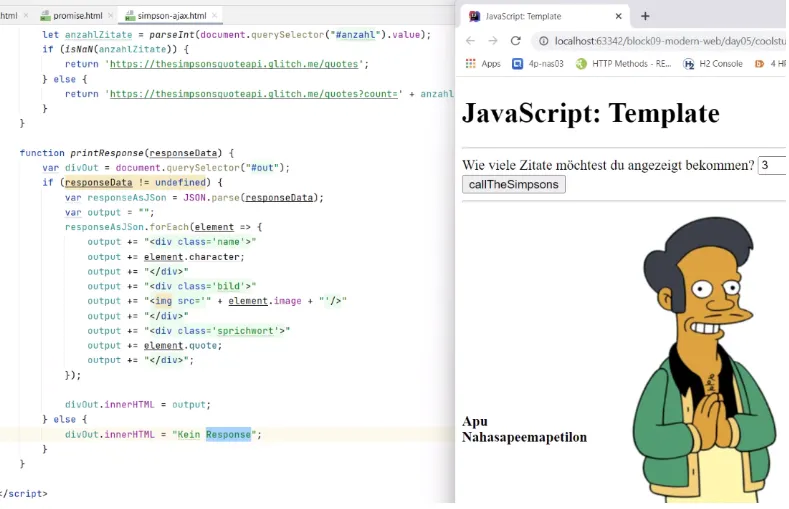Click the closing /script tag line
The image size is (789, 509).
(24, 493)
